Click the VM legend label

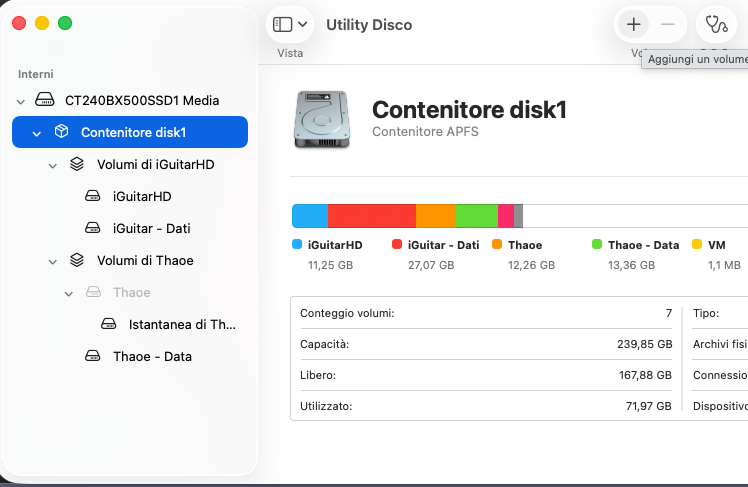coord(717,245)
